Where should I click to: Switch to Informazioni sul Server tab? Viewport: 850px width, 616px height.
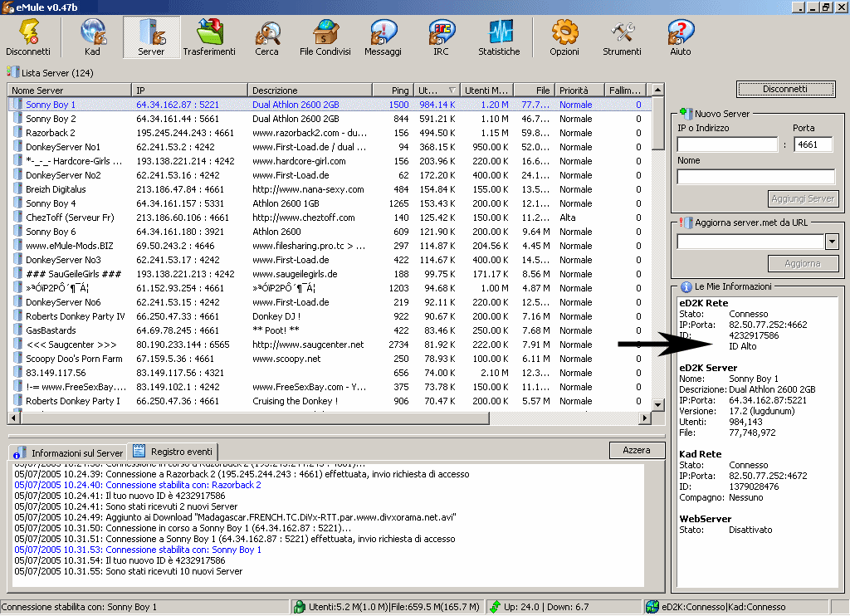tap(69, 452)
